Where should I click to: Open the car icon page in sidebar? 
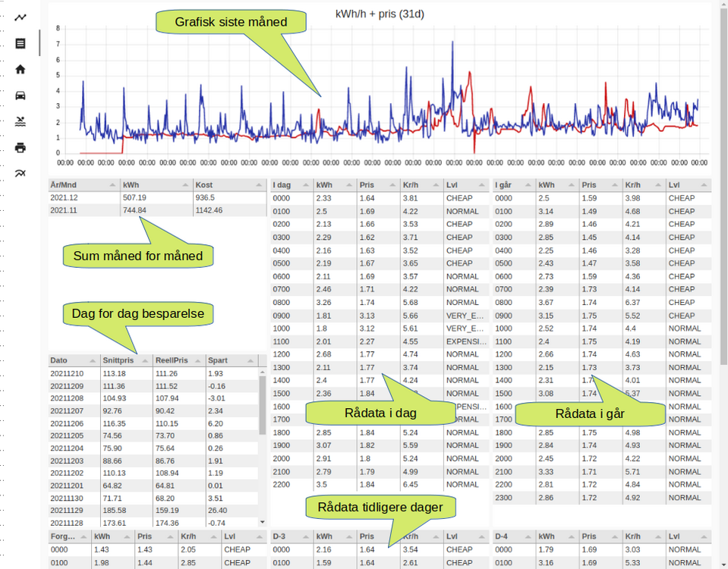click(x=20, y=96)
